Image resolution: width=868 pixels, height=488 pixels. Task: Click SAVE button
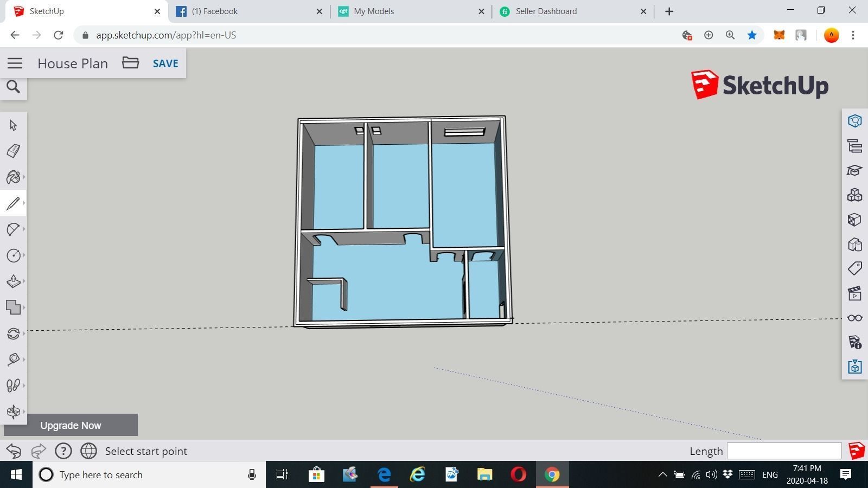pos(165,63)
